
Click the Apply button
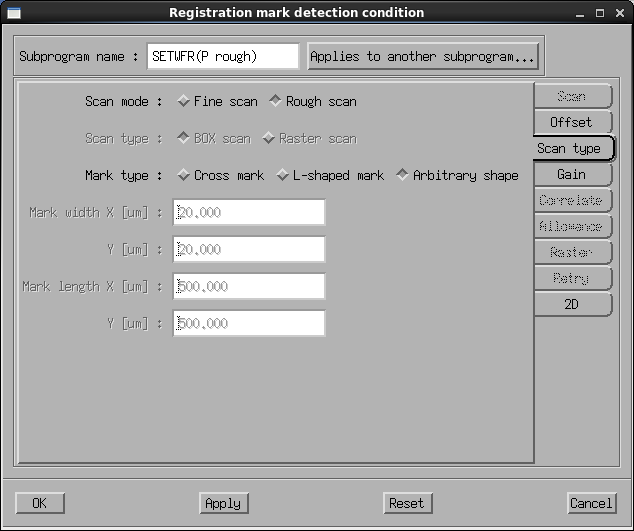pos(223,503)
